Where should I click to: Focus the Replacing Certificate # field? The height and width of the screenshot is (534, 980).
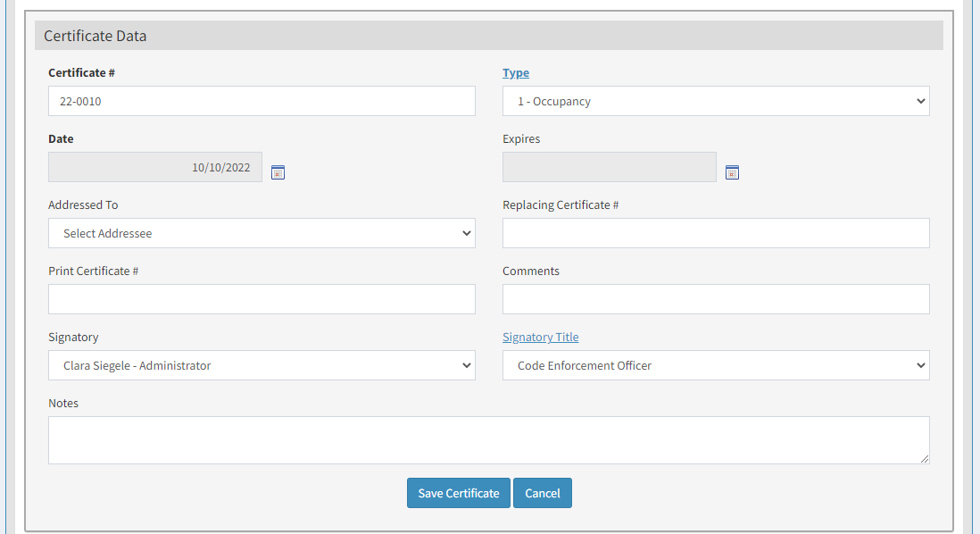pos(716,233)
